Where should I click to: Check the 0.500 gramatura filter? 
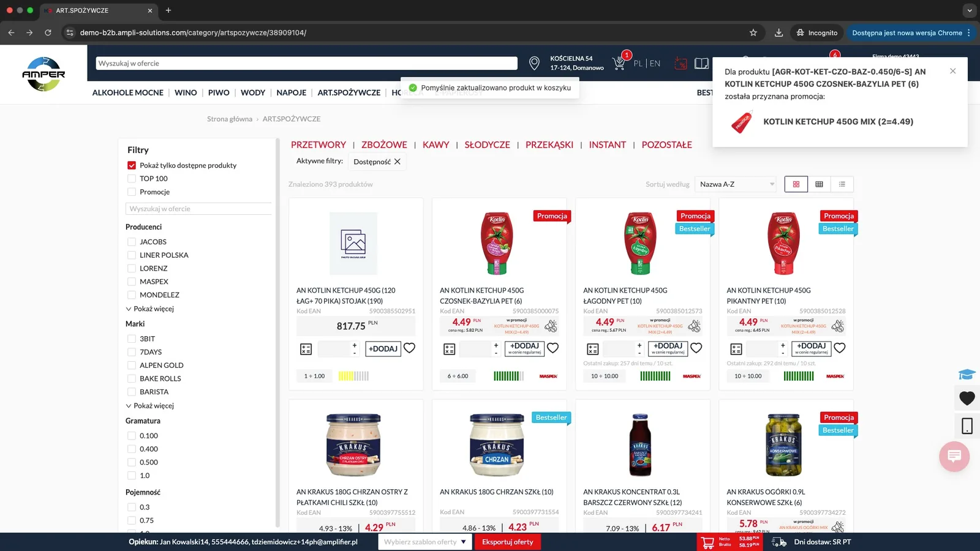(132, 462)
